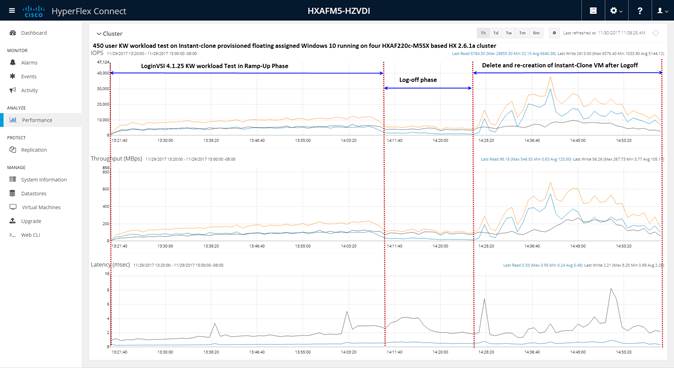
Task: Go to Dashboard page
Action: (x=34, y=33)
